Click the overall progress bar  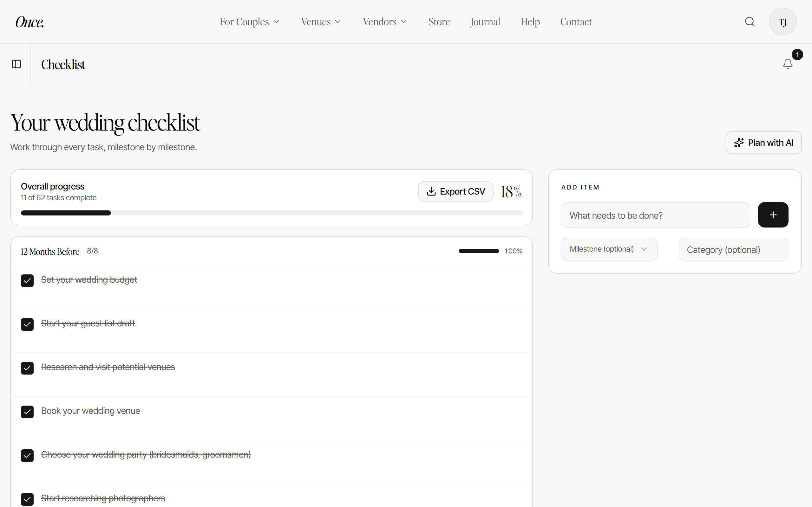click(271, 213)
